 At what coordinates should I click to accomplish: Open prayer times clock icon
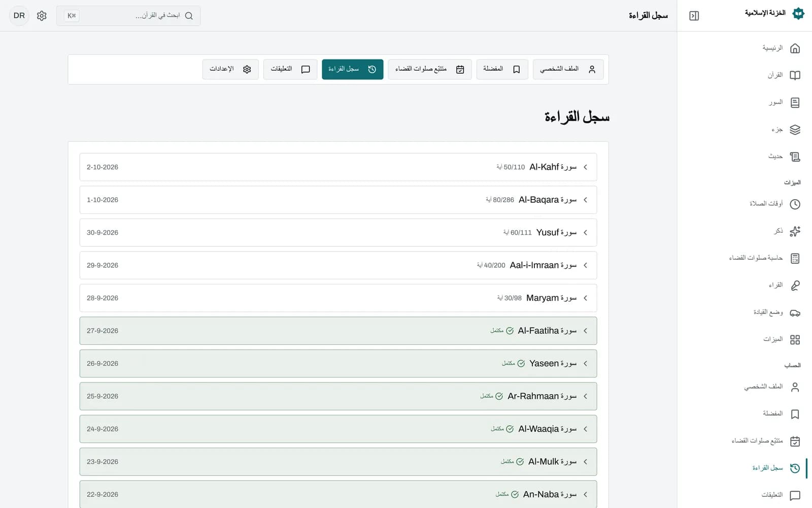[x=795, y=204]
